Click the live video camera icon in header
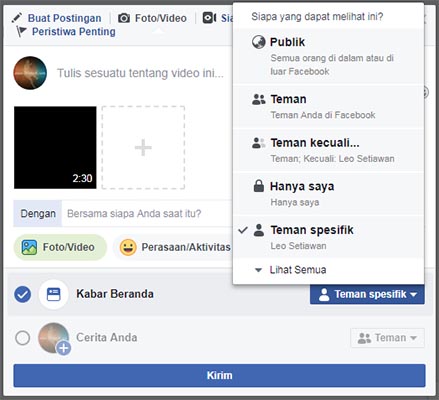 pyautogui.click(x=210, y=18)
